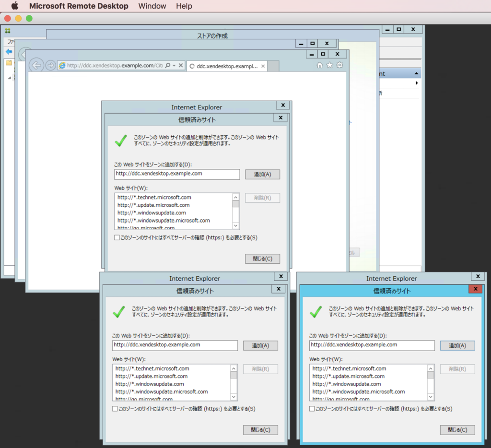Toggle the https checkbox in the upper 信頼済みサイト dialog
The image size is (491, 448).
117,237
